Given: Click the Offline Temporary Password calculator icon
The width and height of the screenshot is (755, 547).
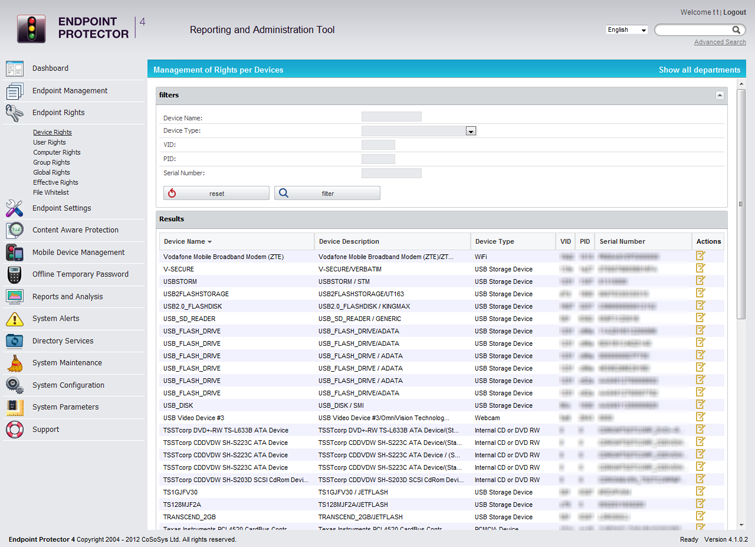Looking at the screenshot, I should pyautogui.click(x=14, y=274).
